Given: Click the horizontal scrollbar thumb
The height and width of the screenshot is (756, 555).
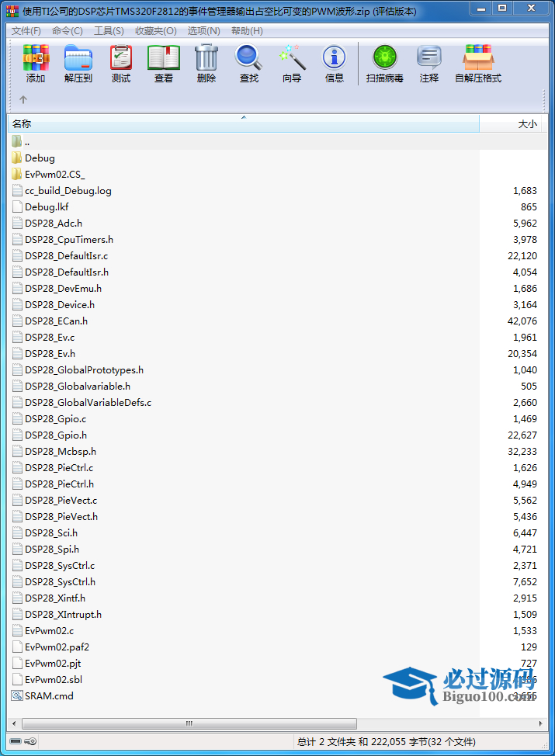Looking at the screenshot, I should pos(189,723).
